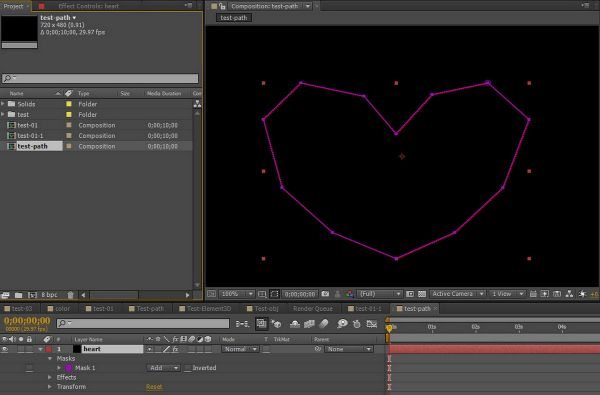The image size is (600, 395).
Task: Click 8 bpc color depth button
Action: point(49,295)
